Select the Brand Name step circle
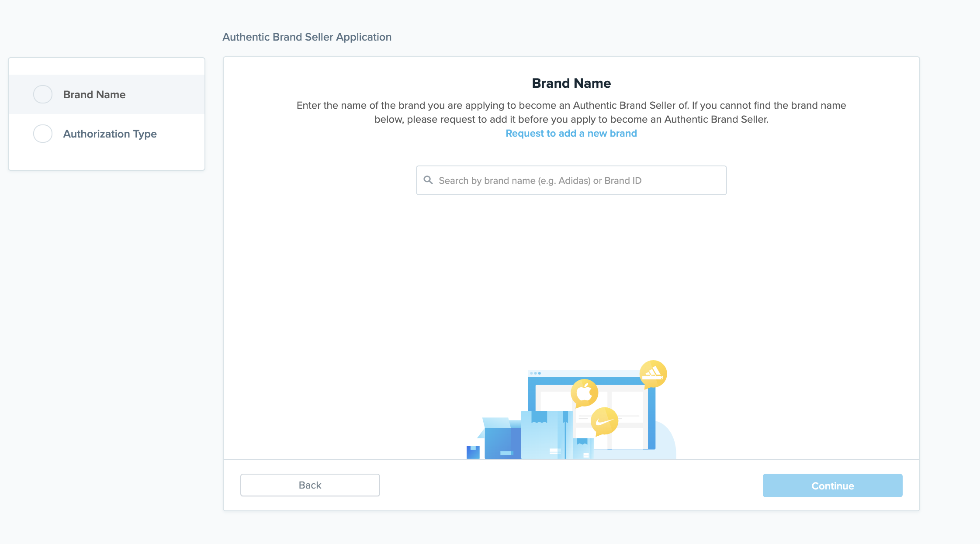The width and height of the screenshot is (980, 544). [x=43, y=94]
